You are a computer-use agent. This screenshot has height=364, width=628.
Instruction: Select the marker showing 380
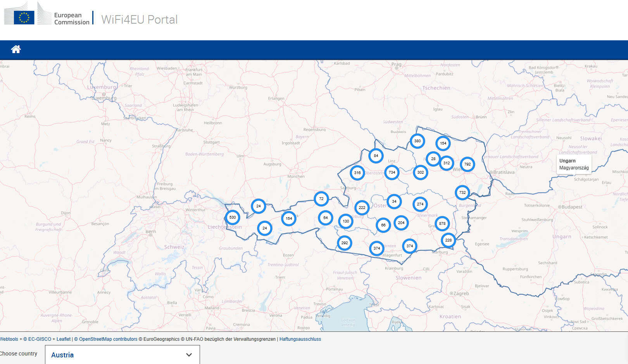click(x=417, y=141)
